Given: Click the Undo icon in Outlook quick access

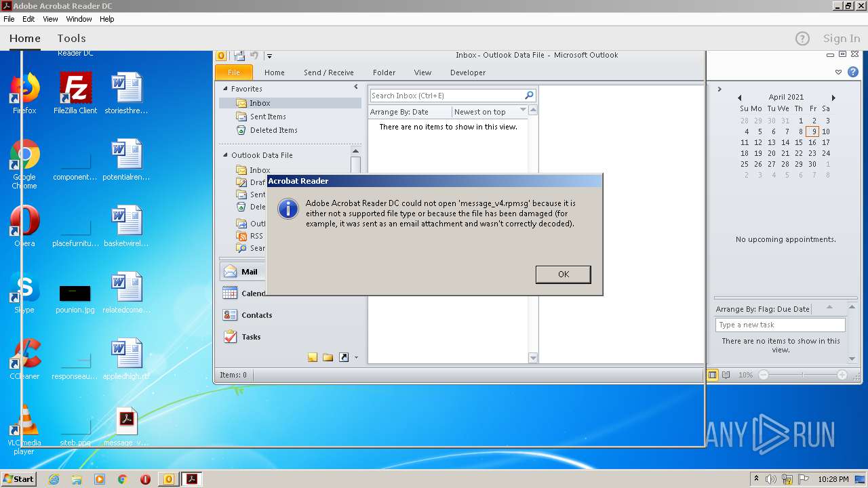Looking at the screenshot, I should pyautogui.click(x=254, y=56).
